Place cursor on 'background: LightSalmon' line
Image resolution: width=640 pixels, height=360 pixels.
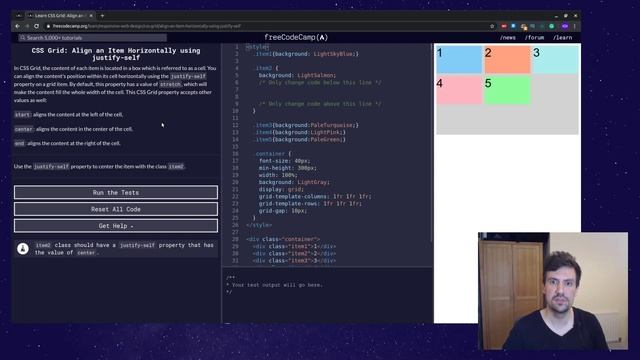click(297, 75)
